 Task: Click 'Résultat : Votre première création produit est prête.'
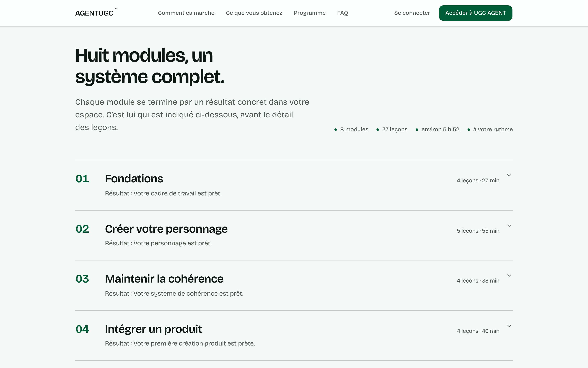coord(180,343)
